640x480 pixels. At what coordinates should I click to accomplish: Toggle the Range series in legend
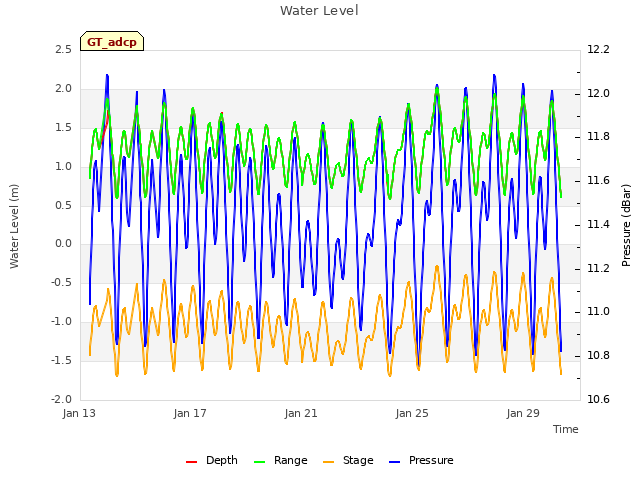(280, 460)
